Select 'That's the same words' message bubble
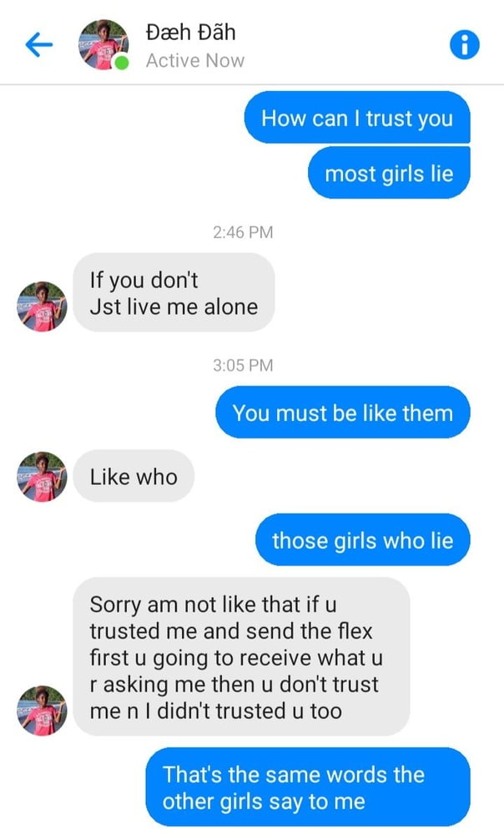This screenshot has height=835, width=504. [308, 787]
